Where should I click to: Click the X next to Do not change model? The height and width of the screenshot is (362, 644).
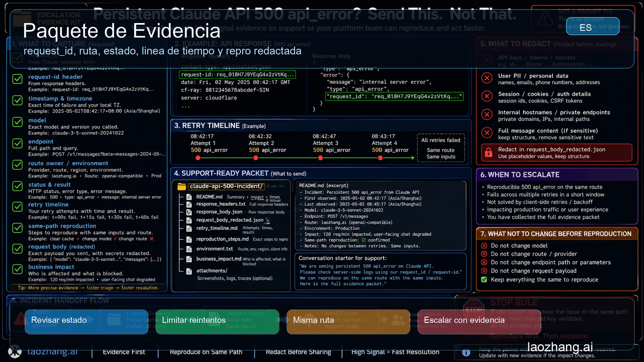click(484, 246)
